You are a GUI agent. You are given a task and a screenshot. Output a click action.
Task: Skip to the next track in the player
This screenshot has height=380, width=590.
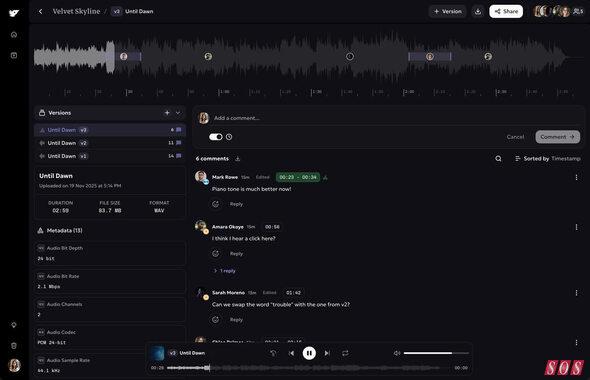click(327, 353)
